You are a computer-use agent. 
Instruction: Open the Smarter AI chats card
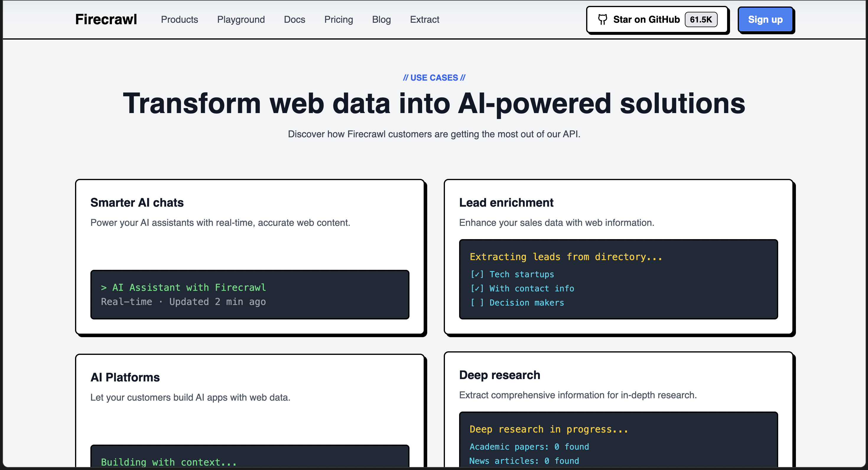[x=137, y=203]
